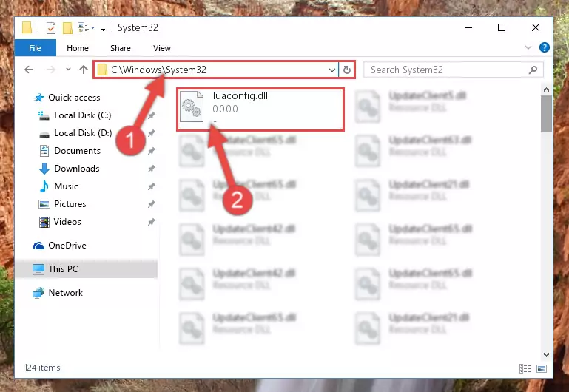Click the Music note icon
Image resolution: width=569 pixels, height=392 pixels.
44,186
